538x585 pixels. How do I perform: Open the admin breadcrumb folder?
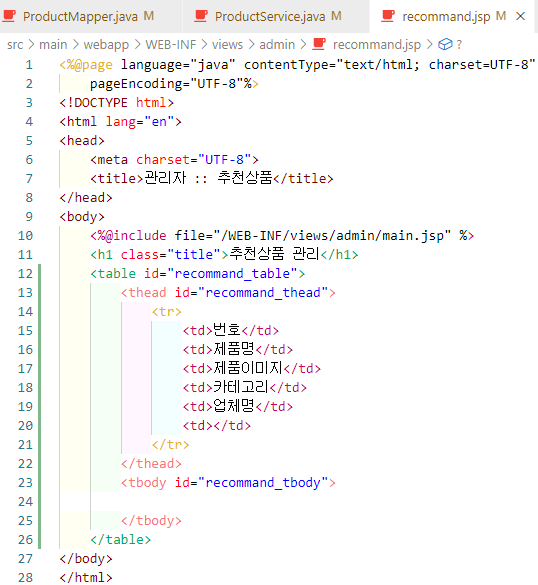pos(277,45)
